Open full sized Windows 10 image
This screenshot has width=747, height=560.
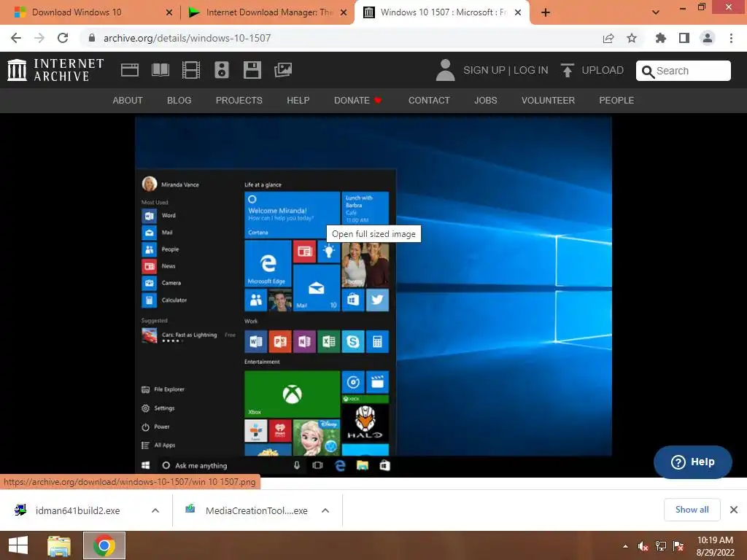coord(373,296)
